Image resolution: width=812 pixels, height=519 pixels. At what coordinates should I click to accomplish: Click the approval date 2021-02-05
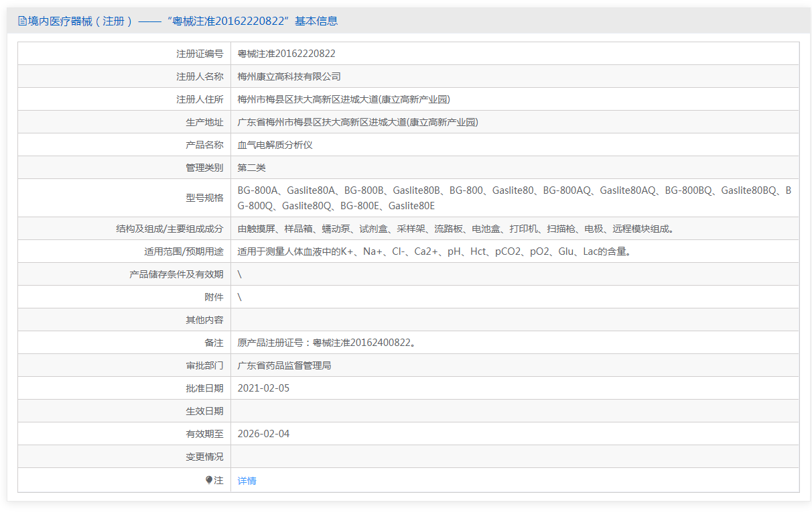pos(263,388)
